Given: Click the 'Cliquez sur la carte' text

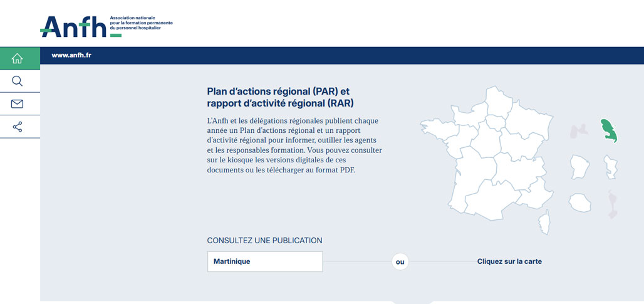Looking at the screenshot, I should click(x=509, y=261).
